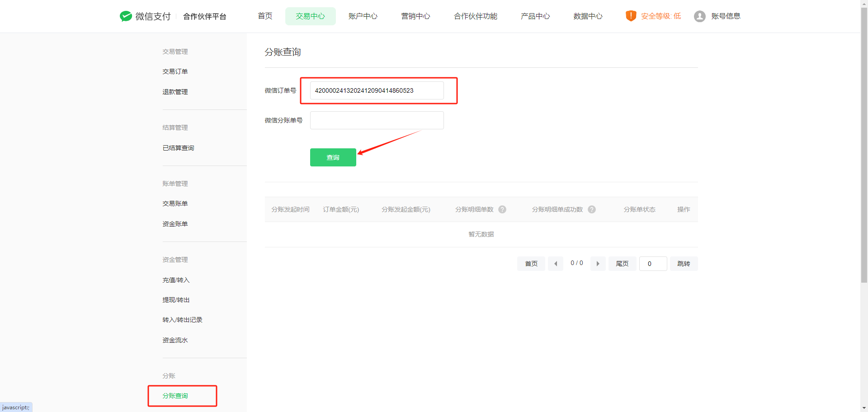Go to next page arrow

click(x=598, y=264)
